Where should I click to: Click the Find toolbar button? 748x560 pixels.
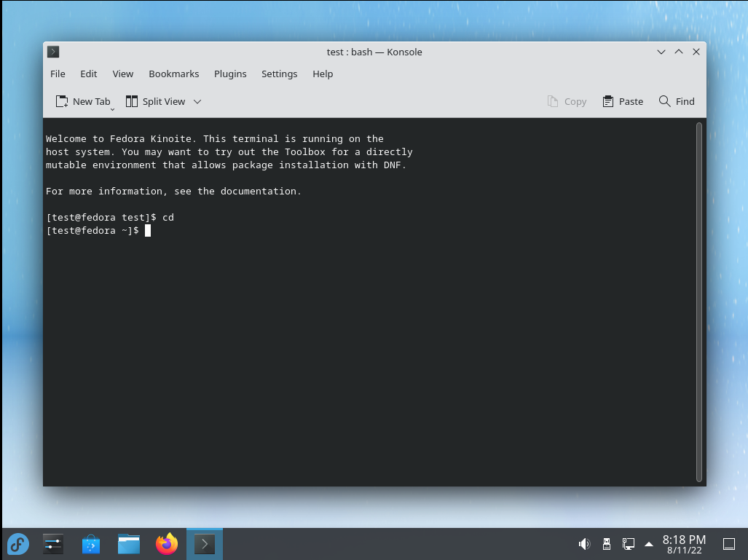click(x=677, y=101)
